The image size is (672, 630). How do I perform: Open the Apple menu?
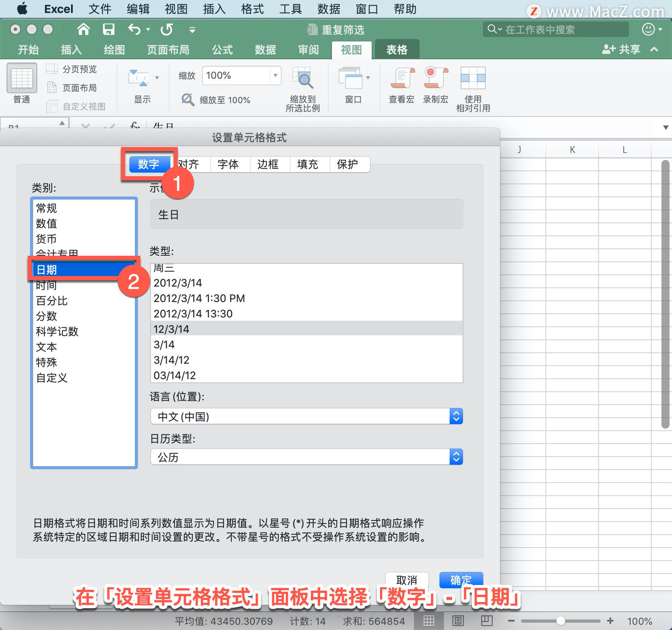pyautogui.click(x=22, y=9)
